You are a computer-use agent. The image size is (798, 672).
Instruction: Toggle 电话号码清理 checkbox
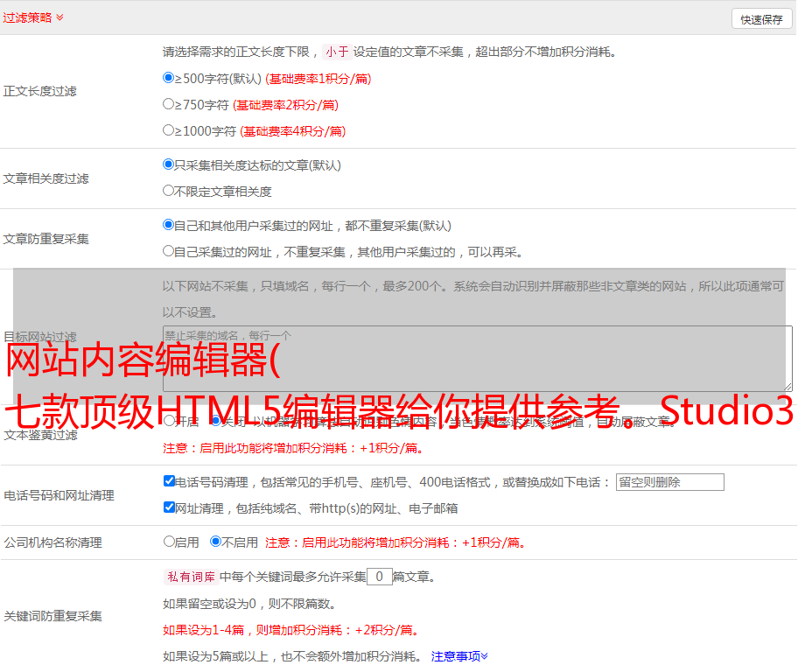[169, 481]
